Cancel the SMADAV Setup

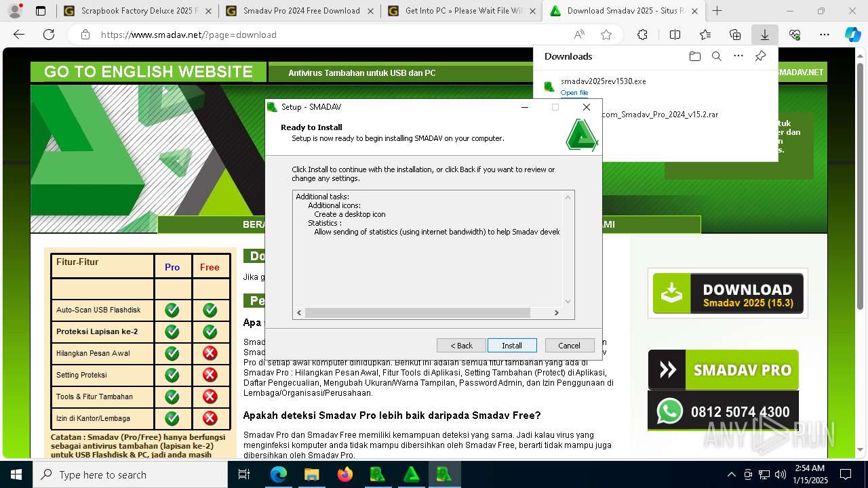coord(570,345)
